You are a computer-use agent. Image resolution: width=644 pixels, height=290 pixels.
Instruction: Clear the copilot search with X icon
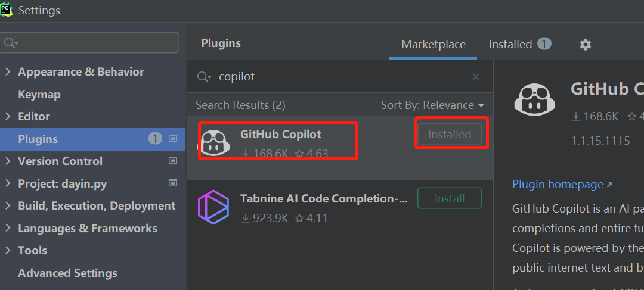click(x=476, y=77)
